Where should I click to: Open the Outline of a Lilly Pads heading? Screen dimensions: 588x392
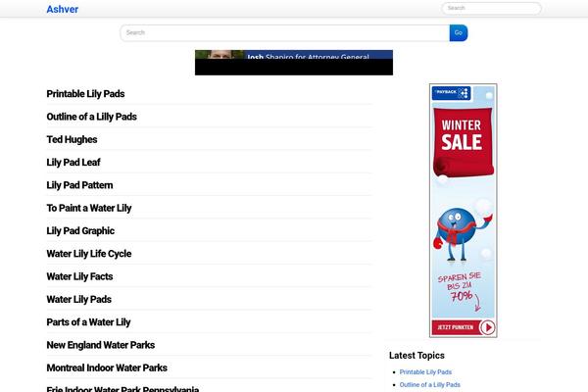91,117
